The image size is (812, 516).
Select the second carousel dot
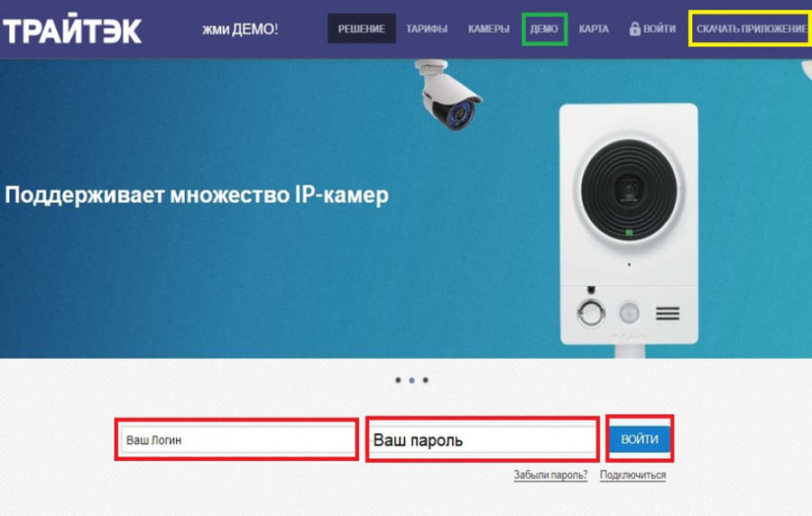coord(411,381)
